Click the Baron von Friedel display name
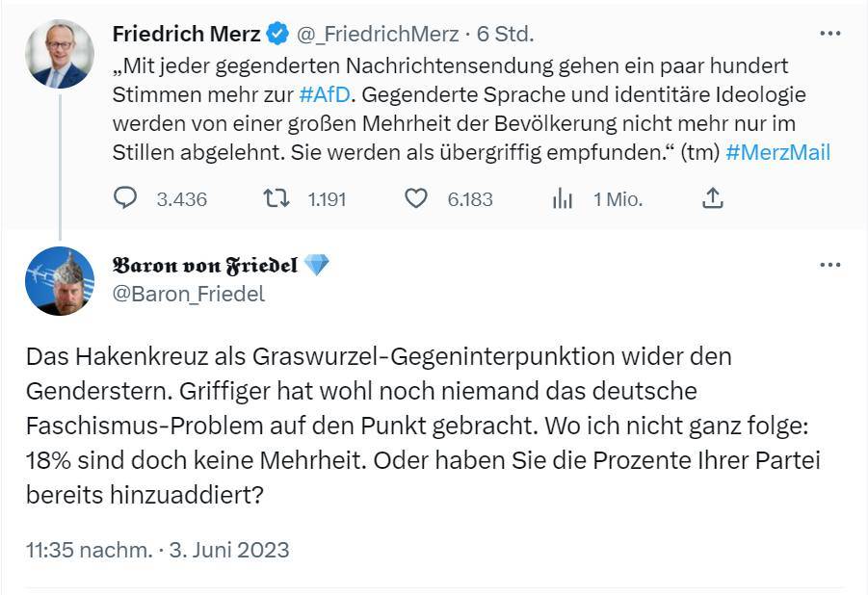Viewport: 868px width, 595px height. (205, 265)
